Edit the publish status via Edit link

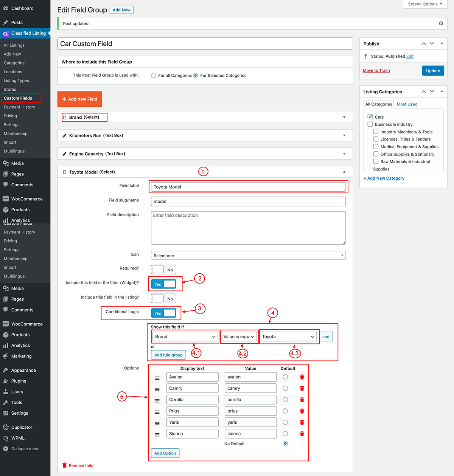point(410,56)
